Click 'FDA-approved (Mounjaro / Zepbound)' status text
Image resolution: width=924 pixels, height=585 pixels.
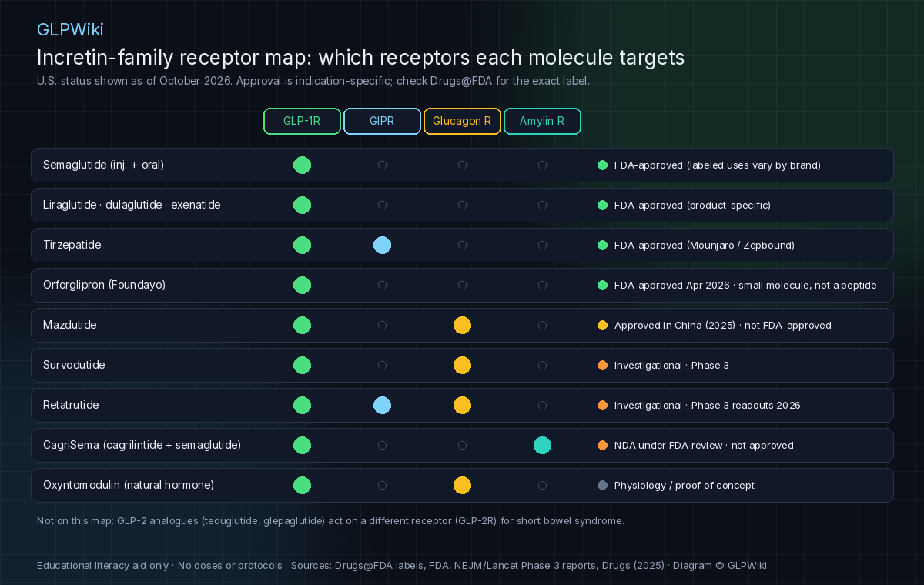(x=705, y=245)
